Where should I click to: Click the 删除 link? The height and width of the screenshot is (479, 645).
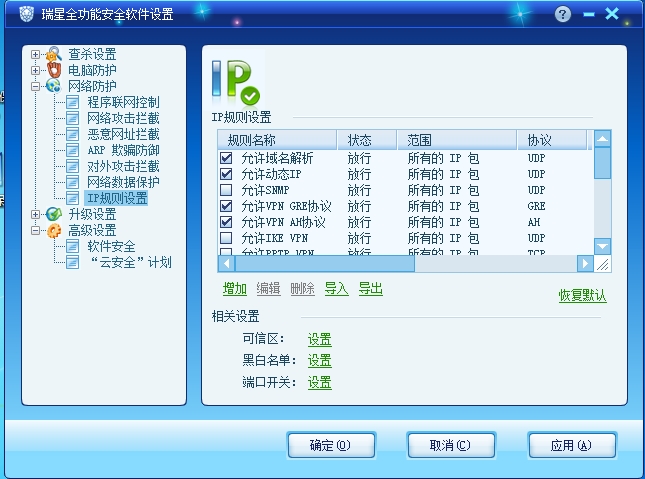coord(302,289)
